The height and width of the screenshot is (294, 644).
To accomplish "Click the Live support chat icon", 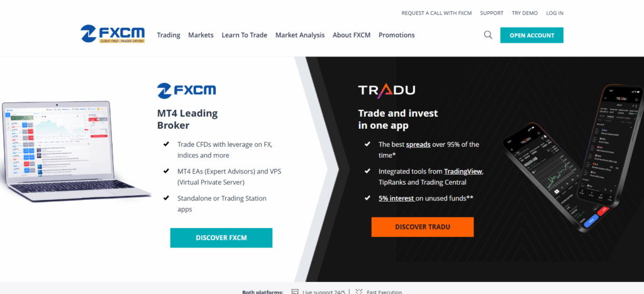I will tap(294, 291).
